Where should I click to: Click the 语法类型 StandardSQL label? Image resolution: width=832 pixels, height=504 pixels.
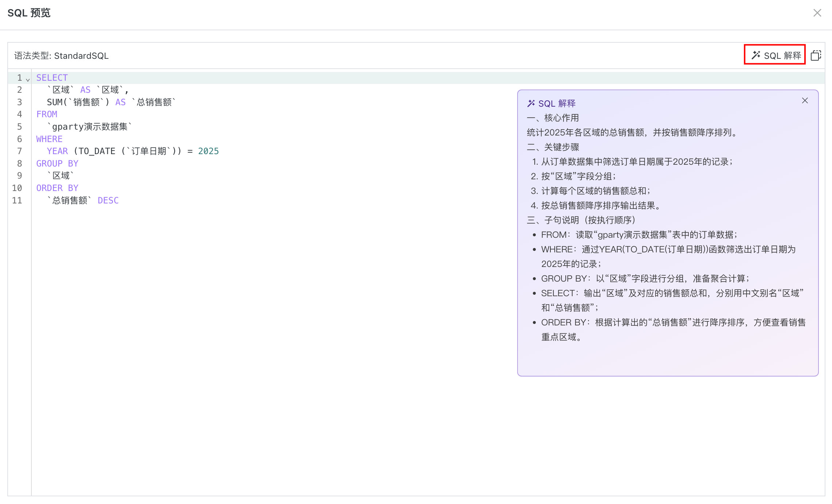(x=61, y=56)
